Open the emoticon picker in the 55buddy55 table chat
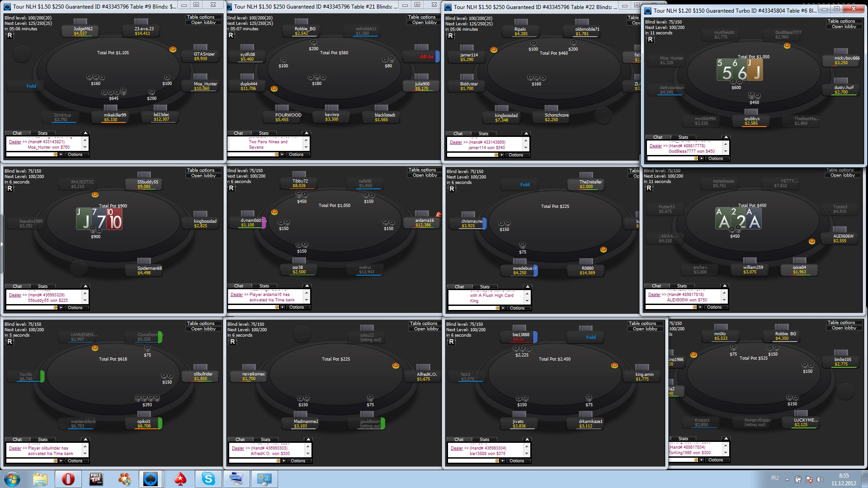 pos(56,308)
